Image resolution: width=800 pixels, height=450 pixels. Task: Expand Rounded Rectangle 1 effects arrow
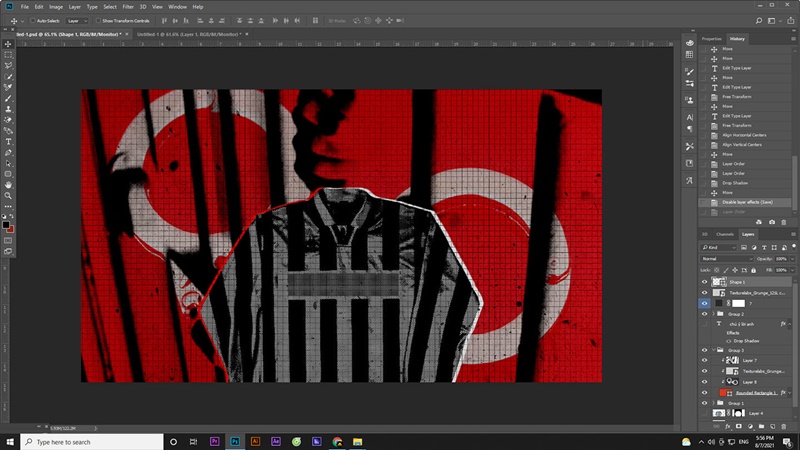tap(790, 393)
